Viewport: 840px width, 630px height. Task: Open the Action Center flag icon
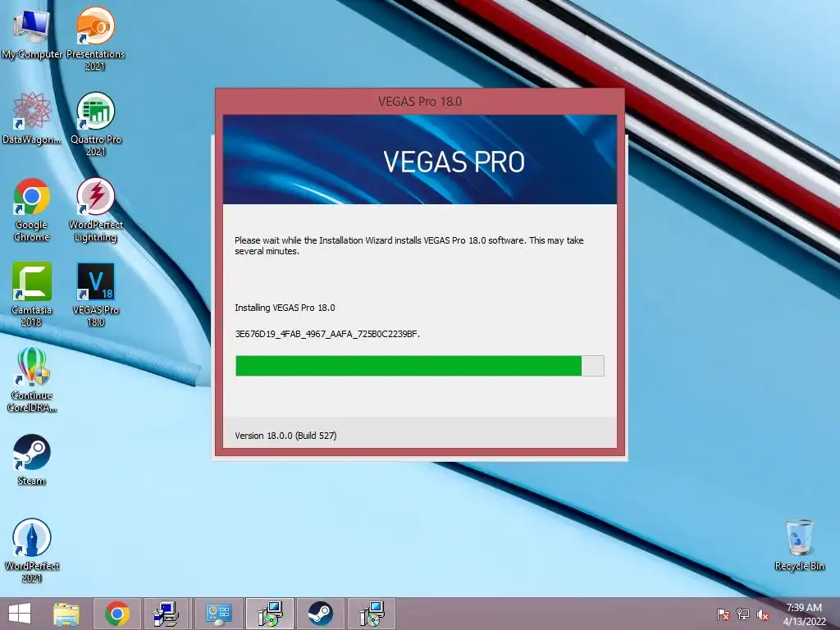point(723,614)
